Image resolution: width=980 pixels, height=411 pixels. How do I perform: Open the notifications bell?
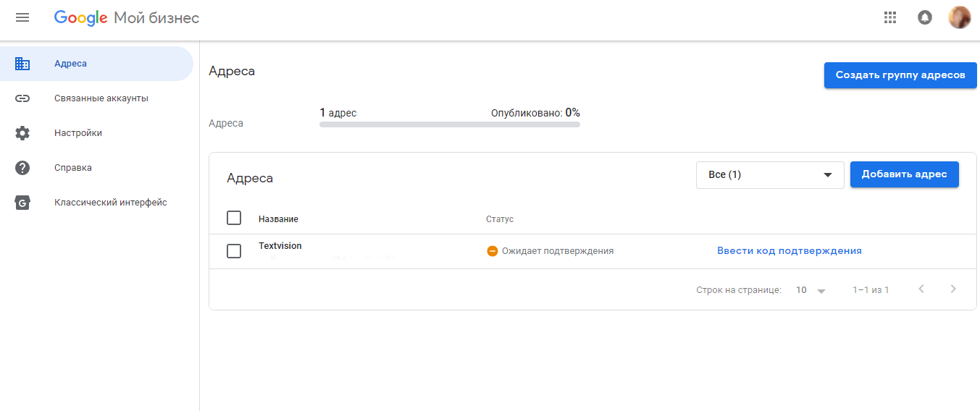tap(925, 17)
